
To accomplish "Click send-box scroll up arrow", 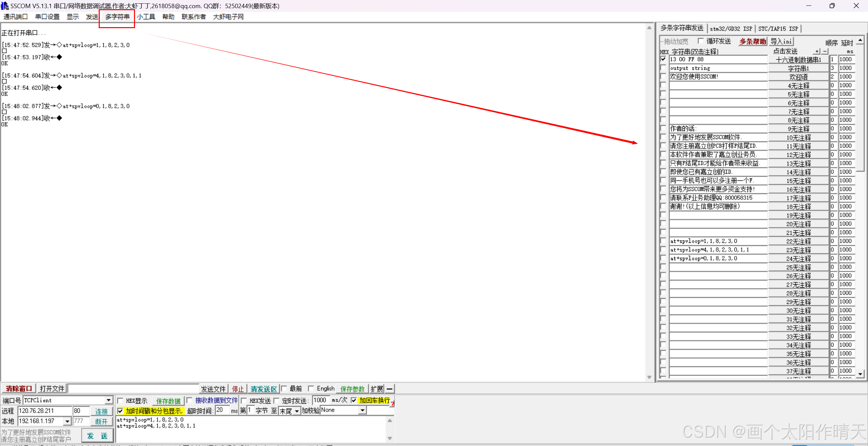I will point(390,421).
